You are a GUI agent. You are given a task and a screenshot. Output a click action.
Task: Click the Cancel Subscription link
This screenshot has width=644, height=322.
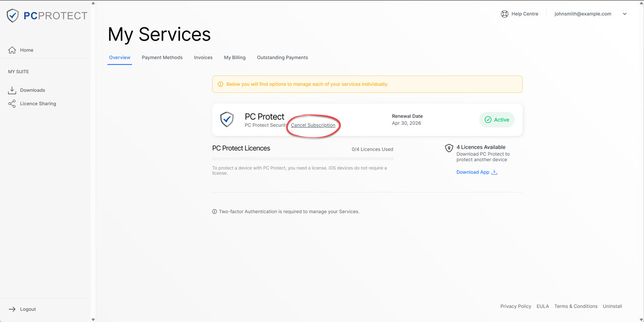tap(313, 125)
